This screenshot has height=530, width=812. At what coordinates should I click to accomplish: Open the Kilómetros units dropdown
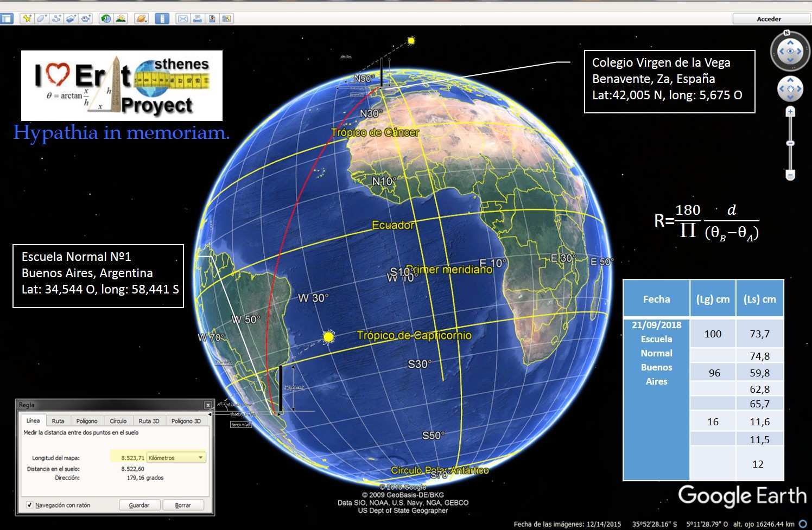pos(176,458)
